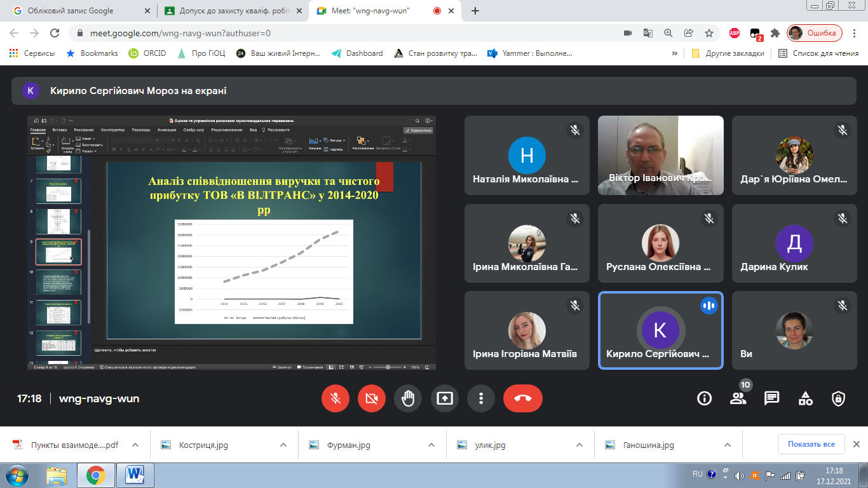
Task: Click Віктор Іванович video tile
Action: [661, 155]
